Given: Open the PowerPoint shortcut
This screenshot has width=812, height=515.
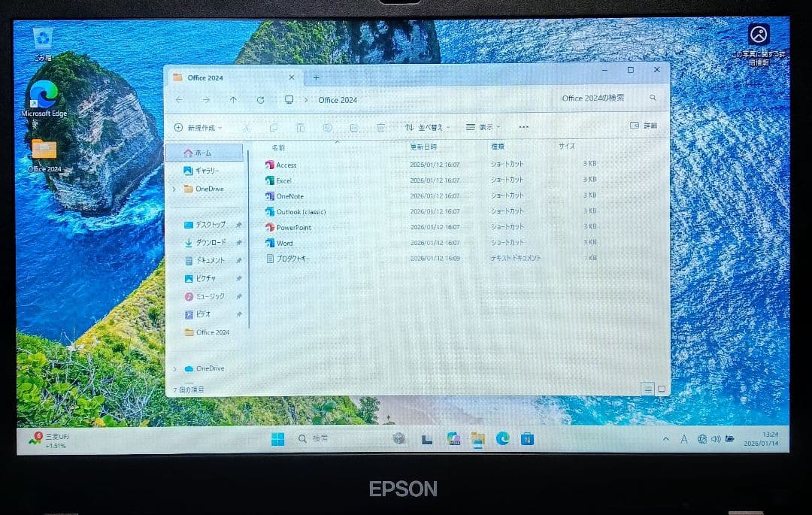Looking at the screenshot, I should [x=293, y=227].
